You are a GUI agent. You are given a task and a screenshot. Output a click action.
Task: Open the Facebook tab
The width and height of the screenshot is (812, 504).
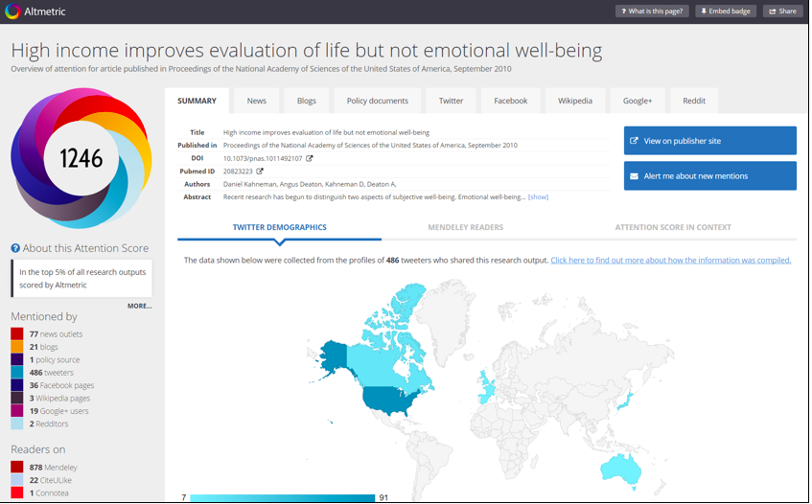click(x=511, y=101)
